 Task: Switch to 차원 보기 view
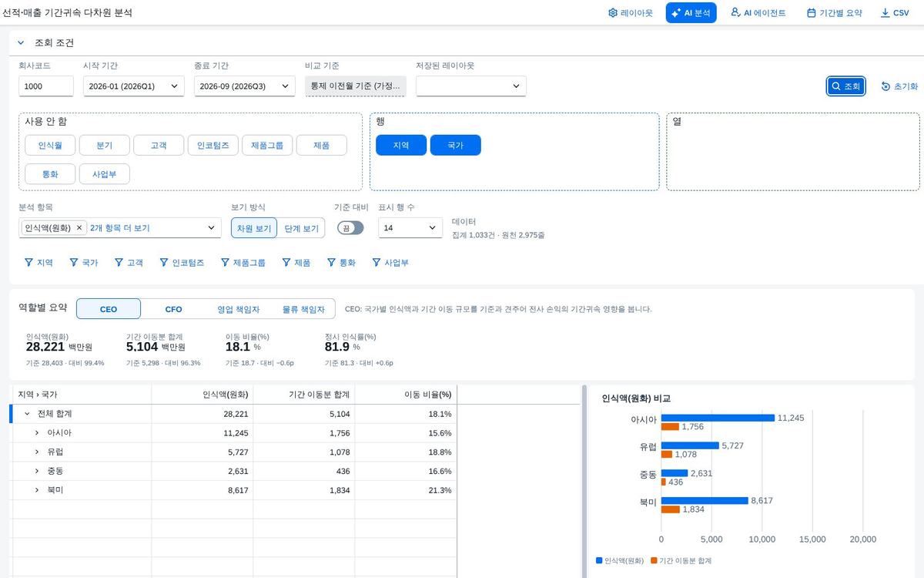pos(254,228)
